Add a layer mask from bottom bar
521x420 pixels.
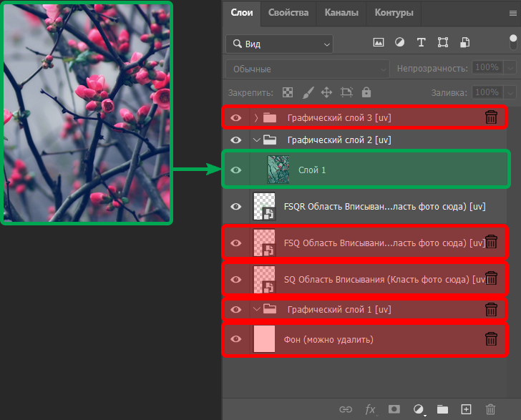(394, 409)
